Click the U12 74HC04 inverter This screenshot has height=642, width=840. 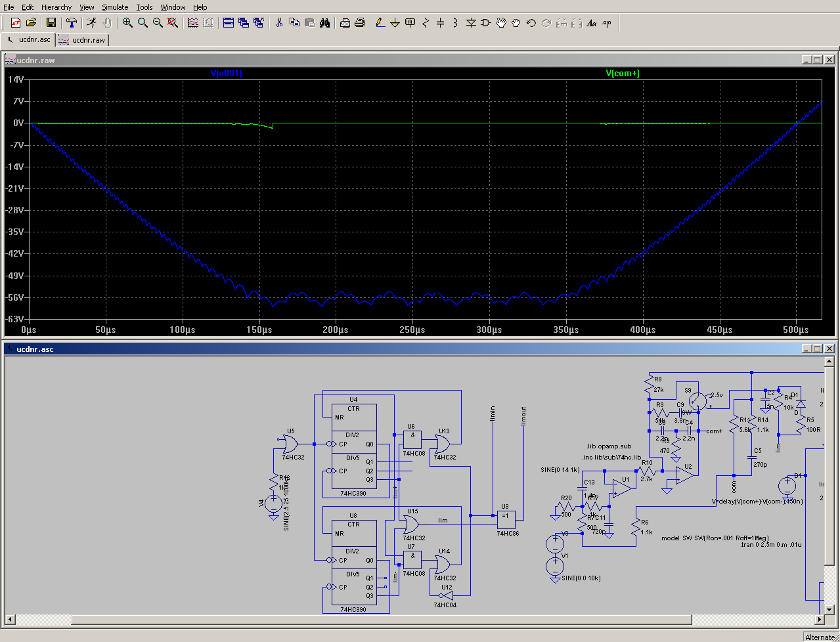[x=446, y=596]
